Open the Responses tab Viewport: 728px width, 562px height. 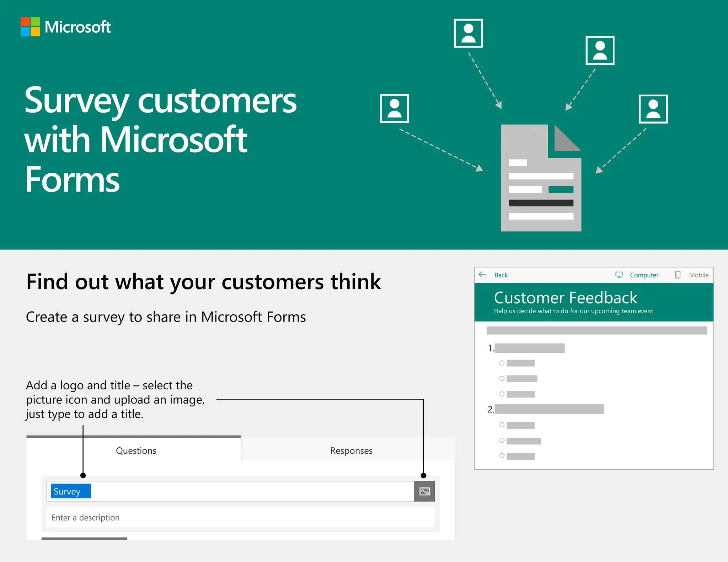[351, 450]
